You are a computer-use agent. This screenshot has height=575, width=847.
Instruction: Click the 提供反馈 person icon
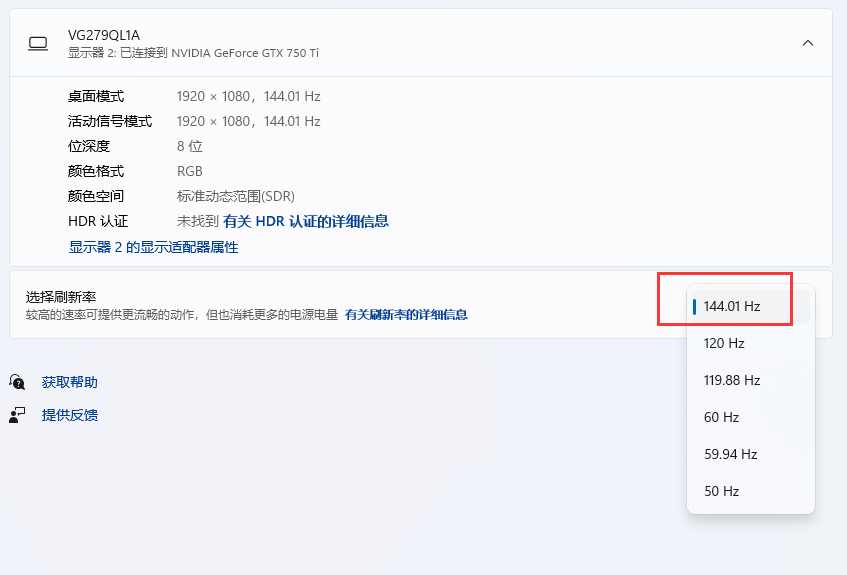coord(17,415)
